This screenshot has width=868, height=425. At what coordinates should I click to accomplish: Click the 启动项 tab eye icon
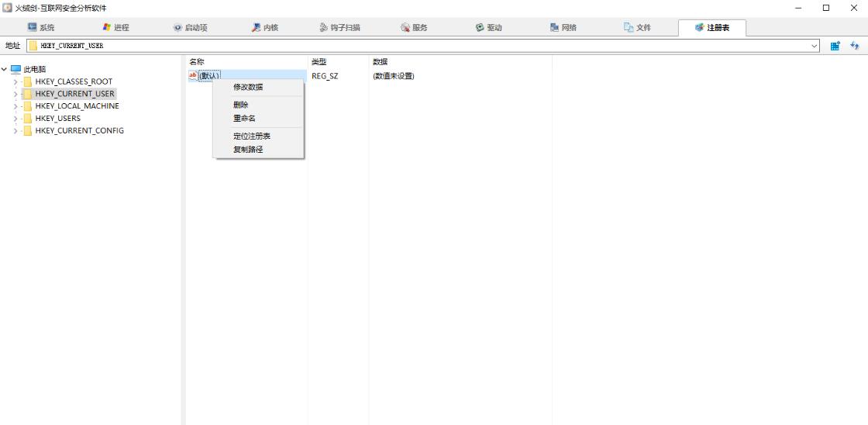tap(177, 27)
